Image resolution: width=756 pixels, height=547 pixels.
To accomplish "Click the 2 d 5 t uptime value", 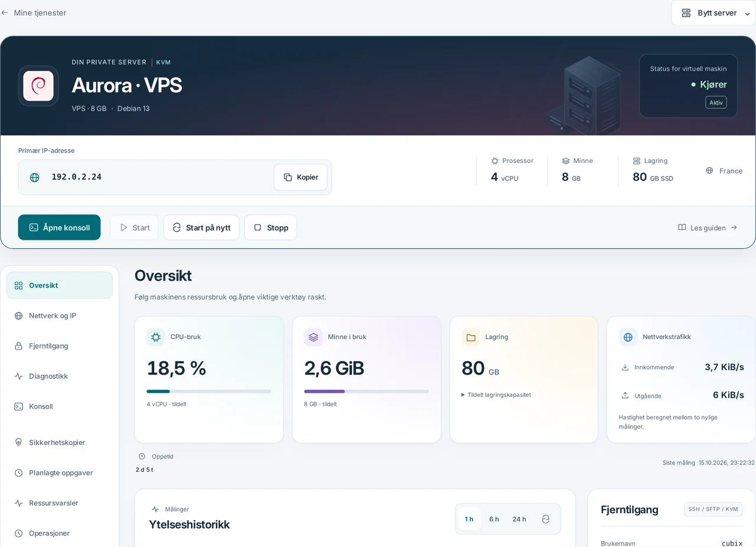I will point(145,470).
